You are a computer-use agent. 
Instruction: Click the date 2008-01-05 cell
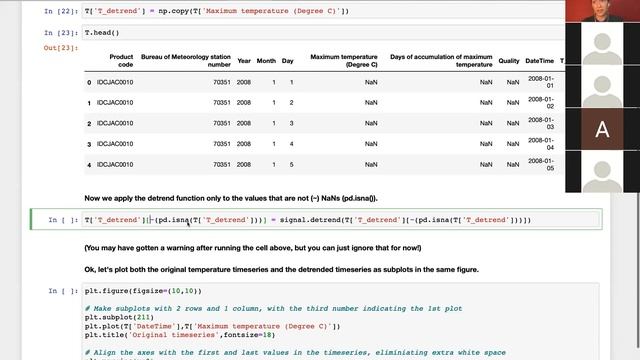pos(541,164)
